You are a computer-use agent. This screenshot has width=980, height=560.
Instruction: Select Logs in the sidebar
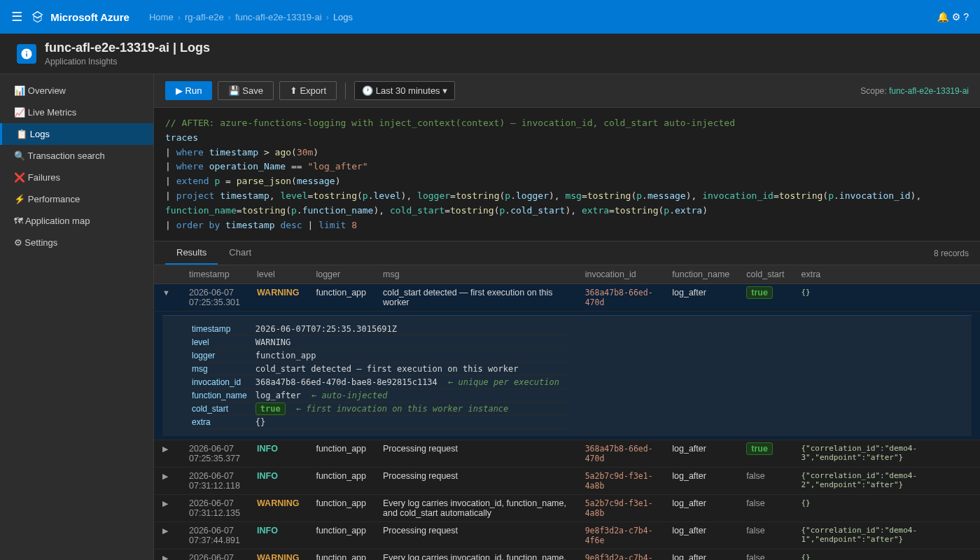click(77, 134)
